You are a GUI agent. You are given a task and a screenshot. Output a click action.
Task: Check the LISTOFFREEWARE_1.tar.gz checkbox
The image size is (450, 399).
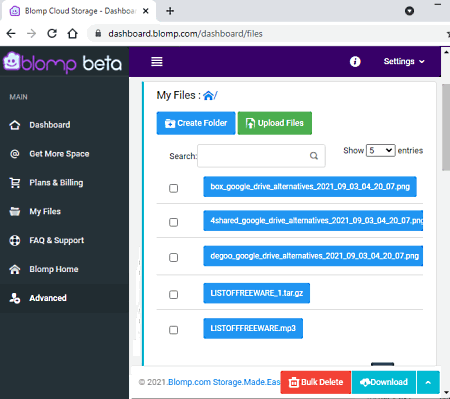[x=173, y=295]
